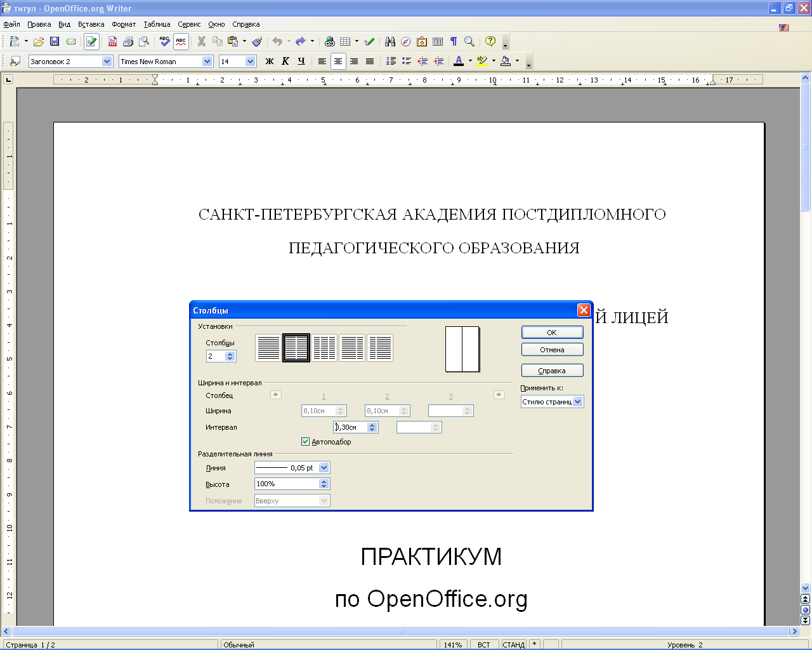Increase indent using the toolbar icon

point(438,61)
